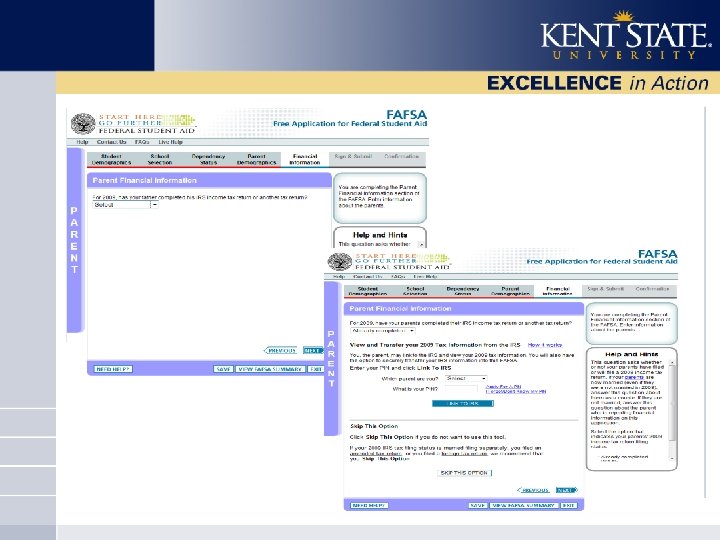Viewport: 720px width, 540px height.
Task: Select School Selection tab in upper-left FAFSA page
Action: [x=160, y=159]
